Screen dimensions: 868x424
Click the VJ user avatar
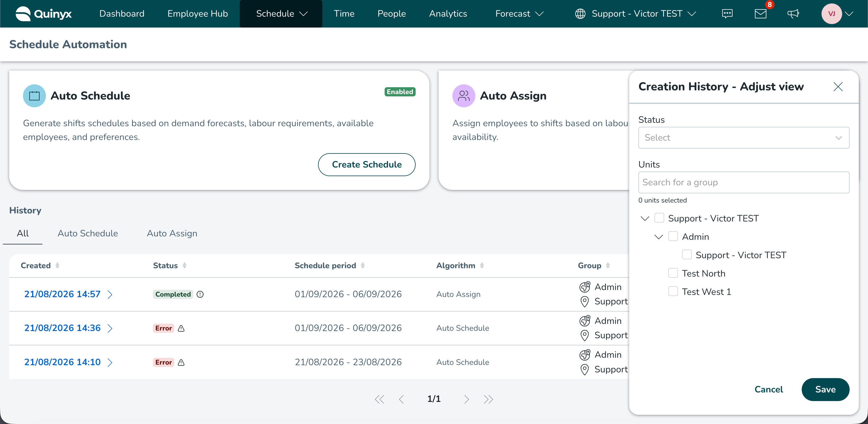click(x=831, y=14)
